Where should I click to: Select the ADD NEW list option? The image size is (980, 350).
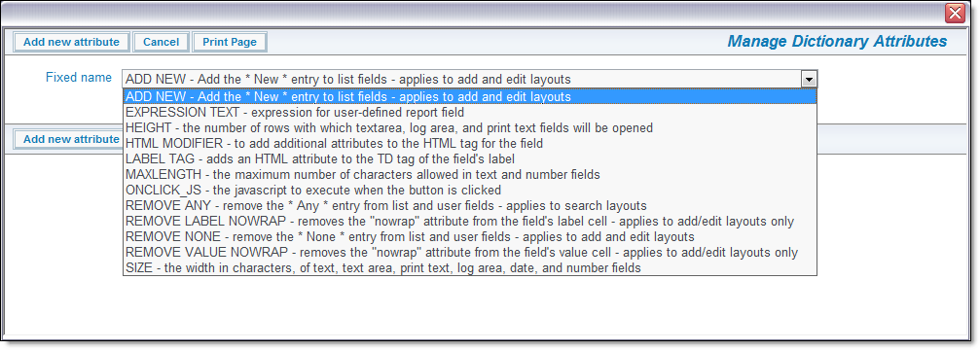click(469, 96)
